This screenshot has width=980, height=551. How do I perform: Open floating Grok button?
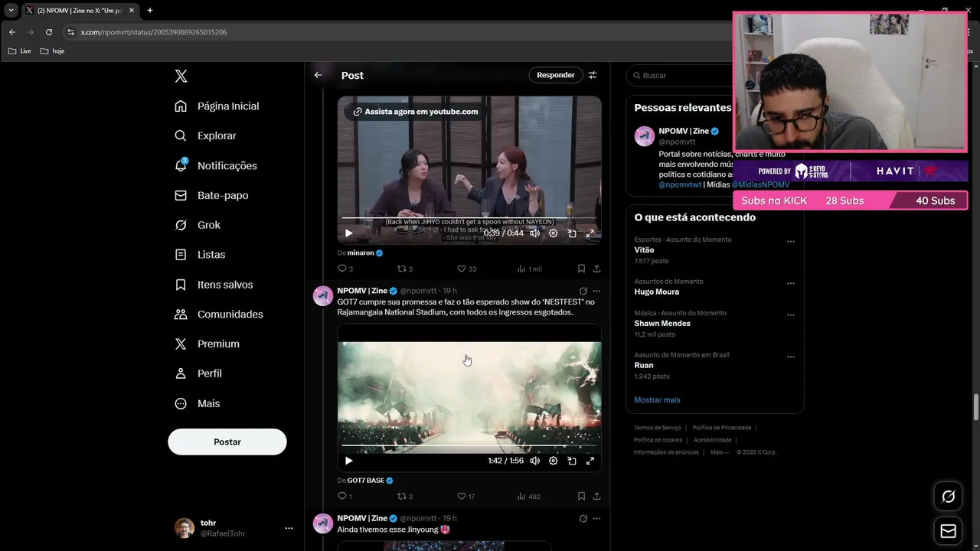948,497
